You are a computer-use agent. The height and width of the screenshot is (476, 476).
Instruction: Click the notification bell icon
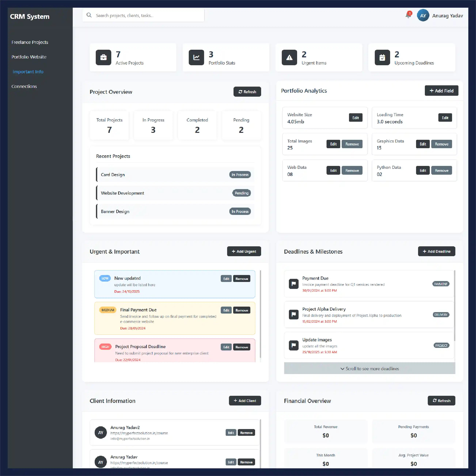pyautogui.click(x=408, y=15)
